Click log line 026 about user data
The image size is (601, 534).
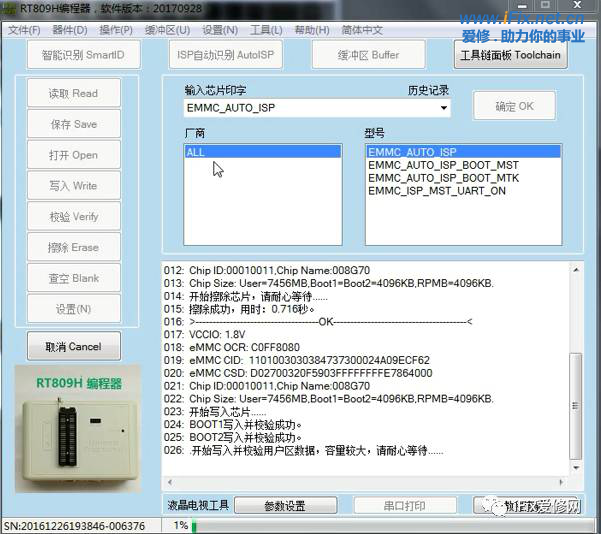pyautogui.click(x=303, y=450)
